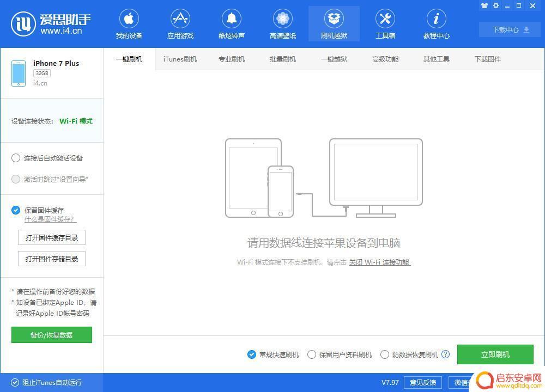Image resolution: width=545 pixels, height=392 pixels.
Task: Switch to 专业刷机 tab
Action: click(232, 59)
